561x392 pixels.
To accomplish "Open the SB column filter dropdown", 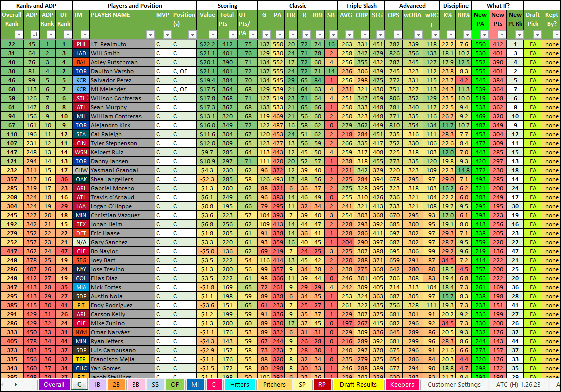I will tap(333, 34).
